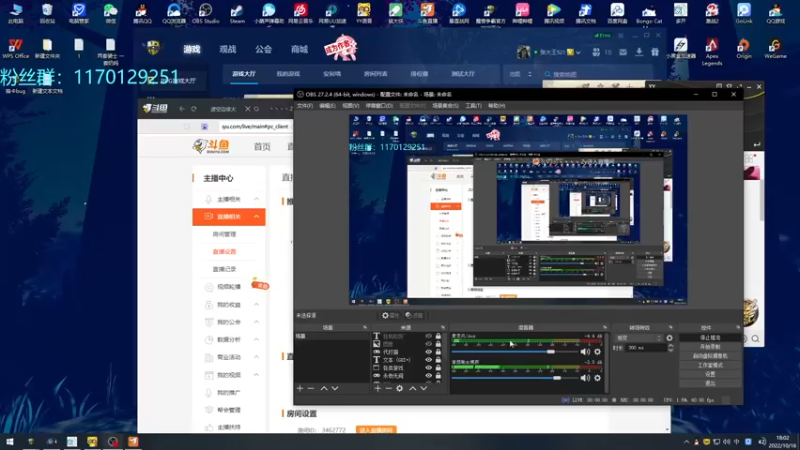Toggle visibility of fifth window source row
The height and width of the screenshot is (450, 800).
point(429,368)
